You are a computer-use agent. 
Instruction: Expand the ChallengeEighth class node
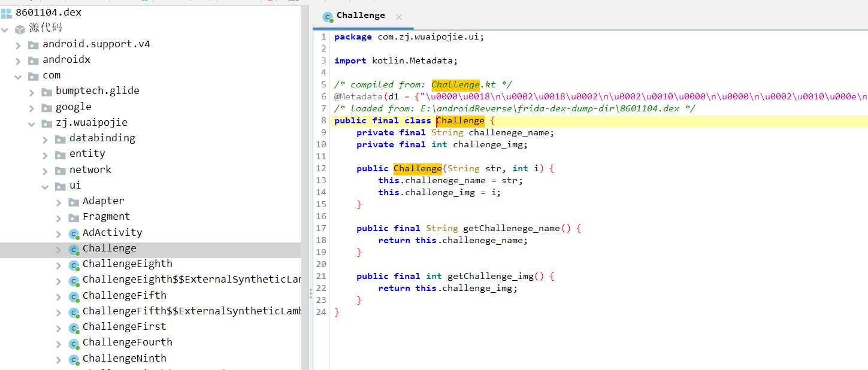pyautogui.click(x=59, y=265)
